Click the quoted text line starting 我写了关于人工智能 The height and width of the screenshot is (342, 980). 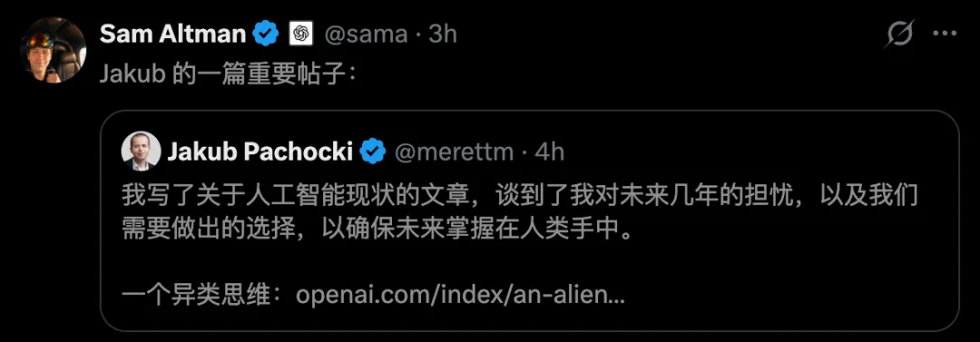(520, 196)
